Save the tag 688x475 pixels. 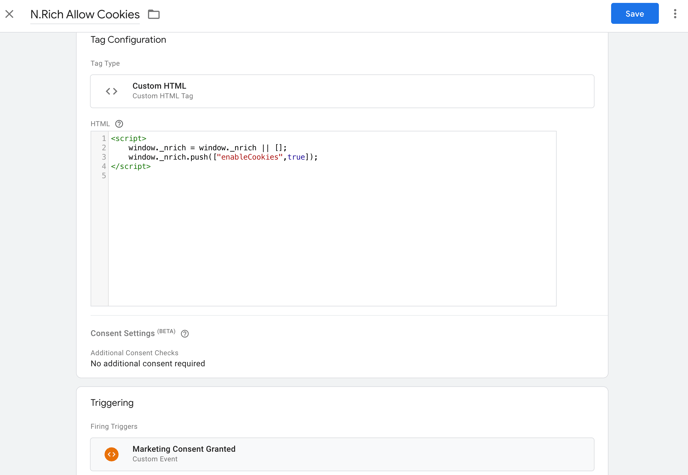click(634, 14)
